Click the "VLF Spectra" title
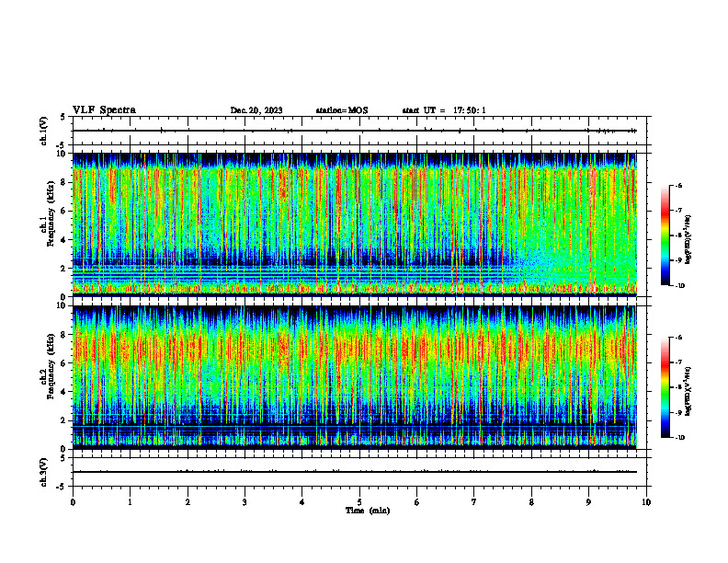 click(104, 109)
